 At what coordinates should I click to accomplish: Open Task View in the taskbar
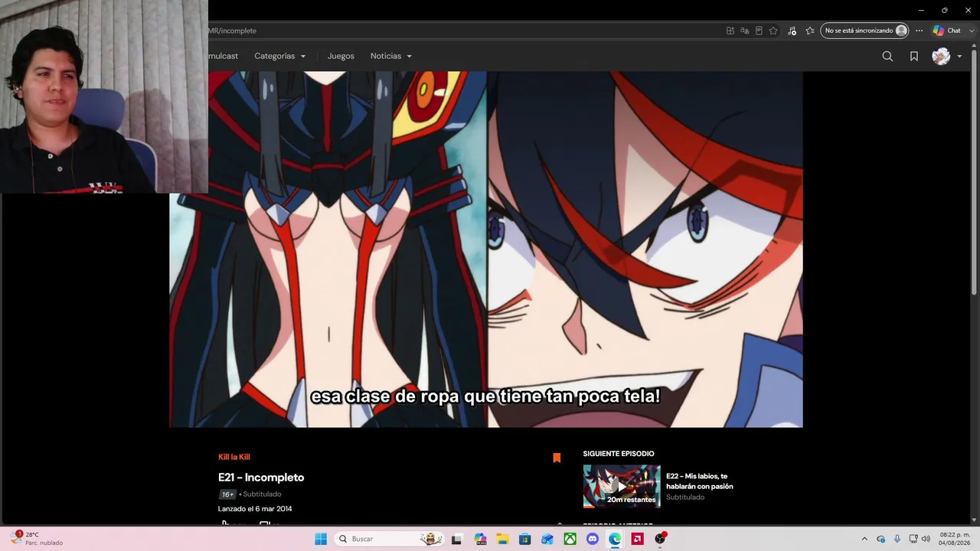pos(457,539)
